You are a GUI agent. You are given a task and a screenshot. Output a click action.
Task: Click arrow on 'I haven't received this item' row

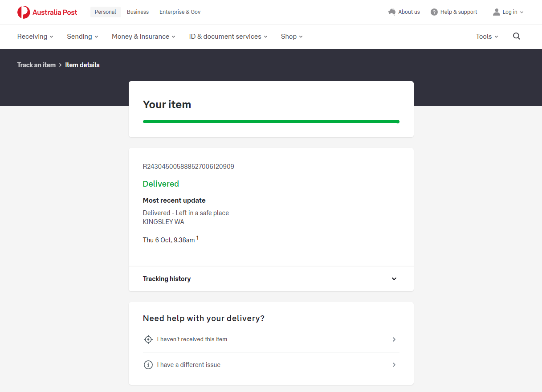point(394,339)
